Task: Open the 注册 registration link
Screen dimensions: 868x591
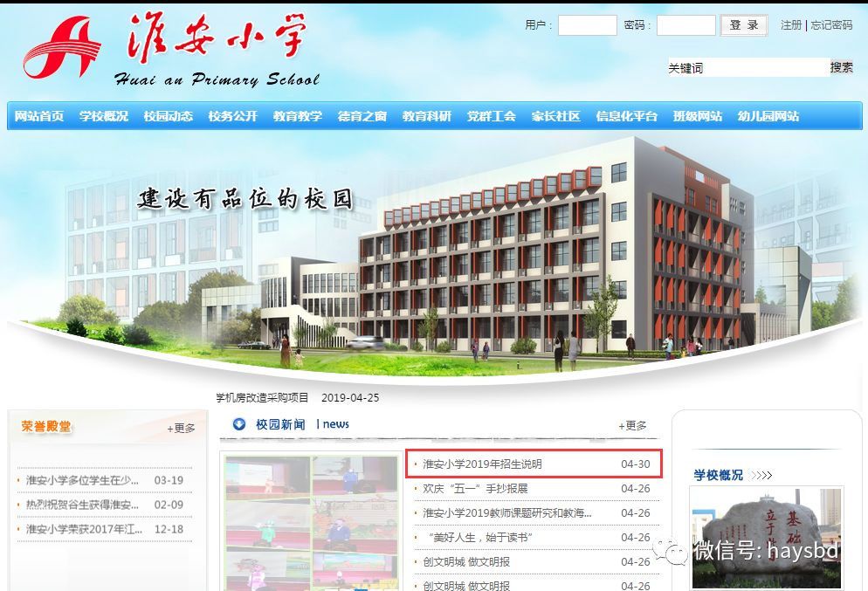Action: [x=790, y=25]
